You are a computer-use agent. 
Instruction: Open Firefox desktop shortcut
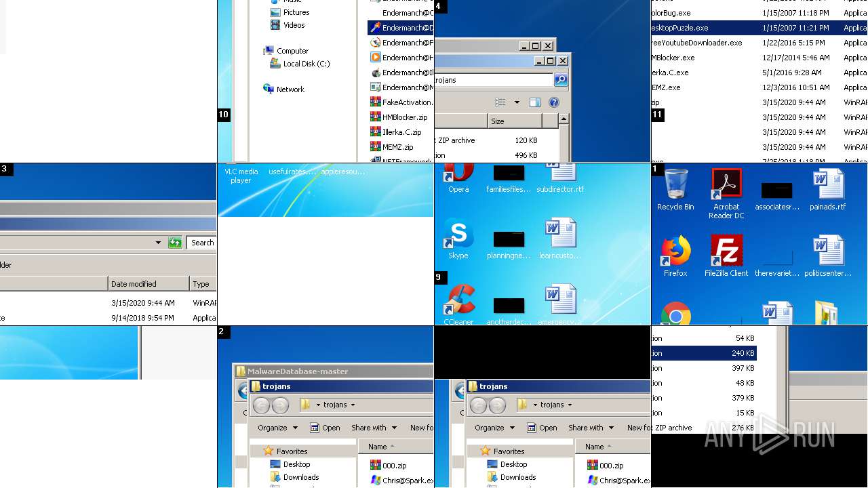pyautogui.click(x=675, y=256)
